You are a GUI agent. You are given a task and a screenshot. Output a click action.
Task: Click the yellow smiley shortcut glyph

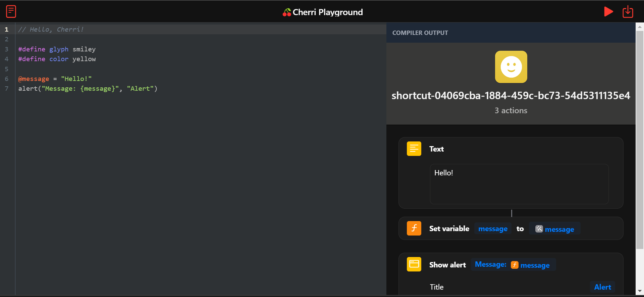511,67
